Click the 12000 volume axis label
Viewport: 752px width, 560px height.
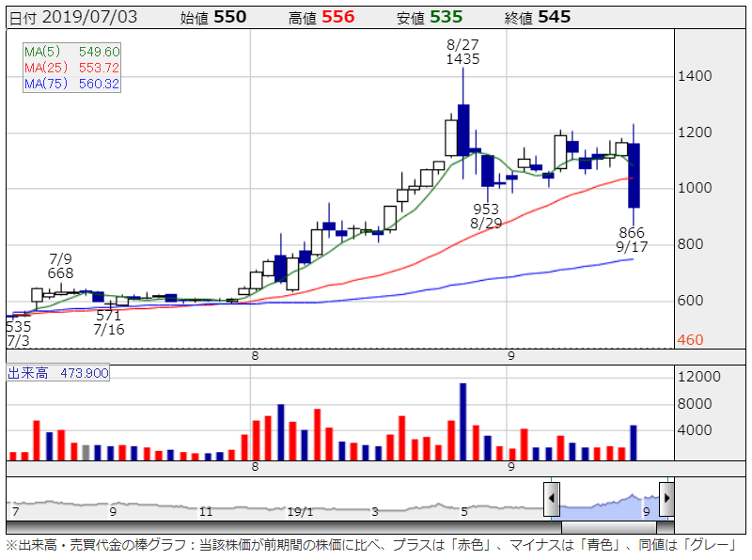(698, 377)
